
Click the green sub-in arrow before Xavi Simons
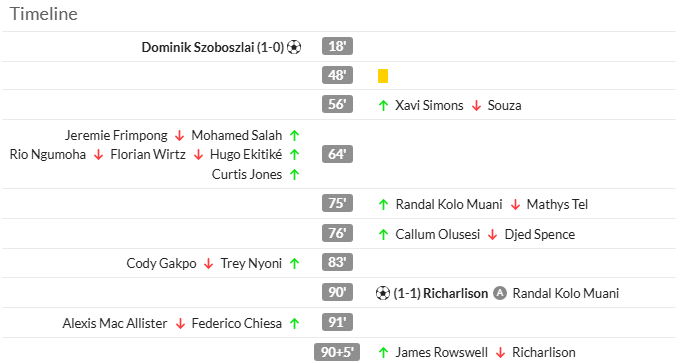[383, 105]
